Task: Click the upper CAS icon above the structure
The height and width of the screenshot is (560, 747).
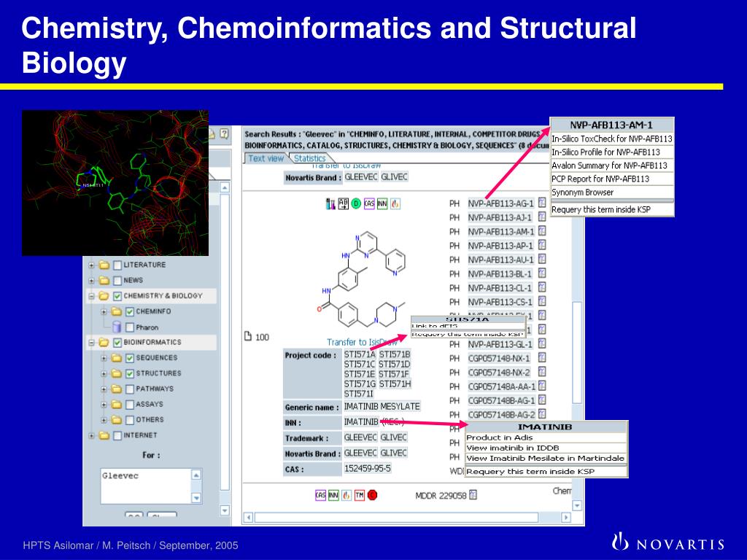Action: 369,204
